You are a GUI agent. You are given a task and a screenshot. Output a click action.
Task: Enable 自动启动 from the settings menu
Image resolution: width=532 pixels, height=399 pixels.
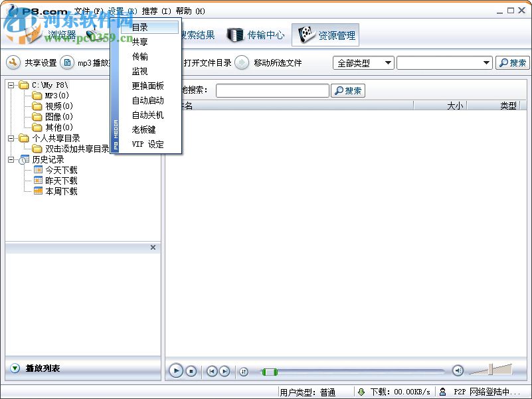click(147, 100)
